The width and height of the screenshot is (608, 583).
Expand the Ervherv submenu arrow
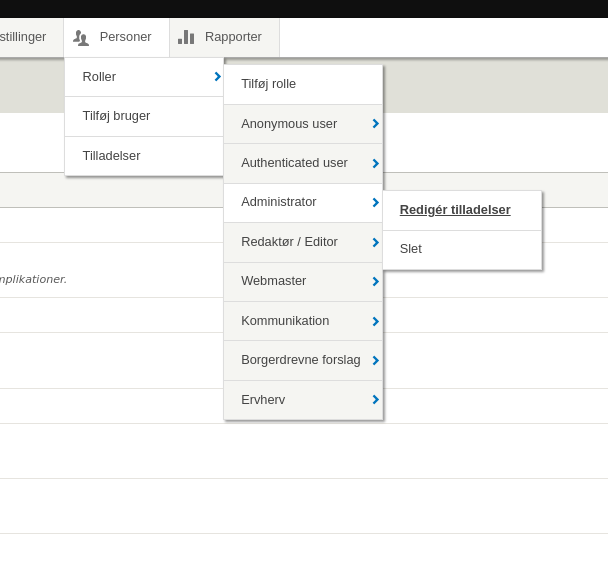(x=375, y=400)
